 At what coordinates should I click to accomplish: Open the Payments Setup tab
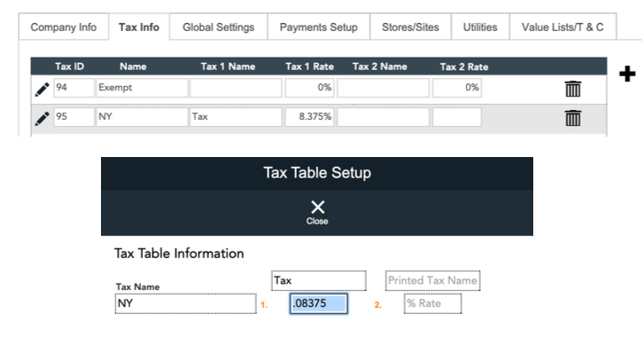pyautogui.click(x=319, y=28)
